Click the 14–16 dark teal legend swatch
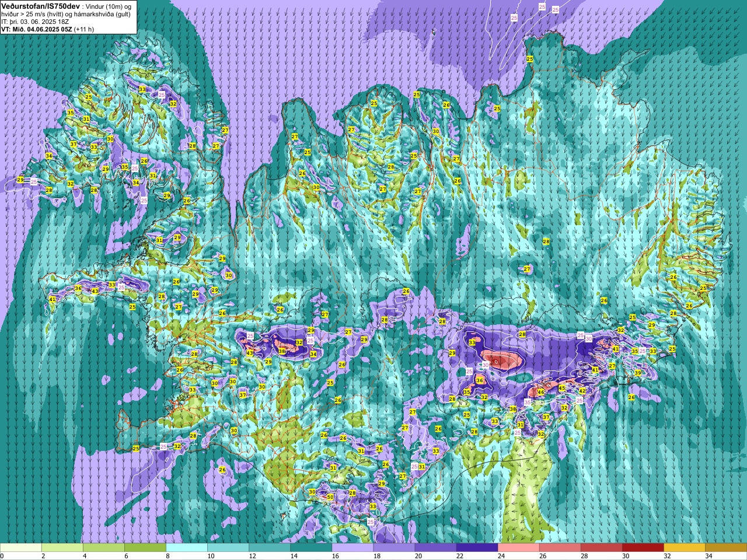The height and width of the screenshot is (560, 747). pyautogui.click(x=311, y=548)
